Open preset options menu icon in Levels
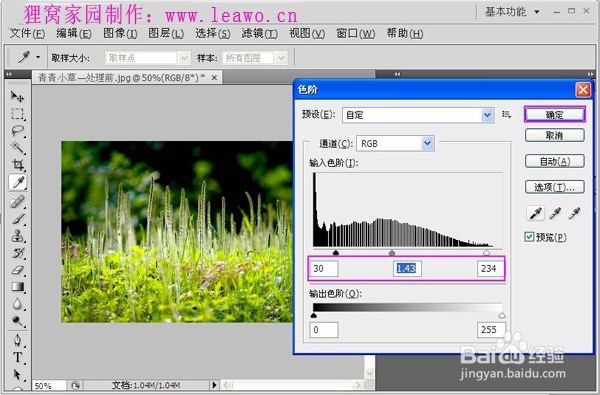Screen dimensions: 600x395 coord(506,114)
